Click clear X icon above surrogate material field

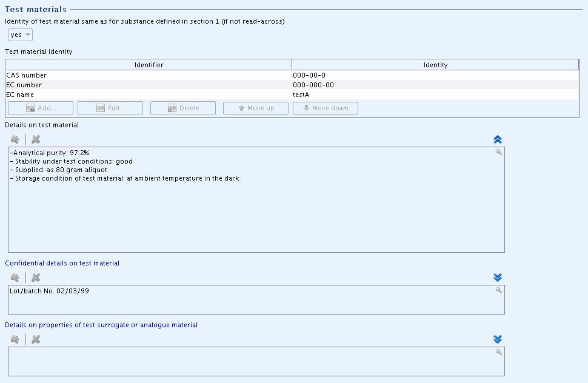(x=36, y=339)
